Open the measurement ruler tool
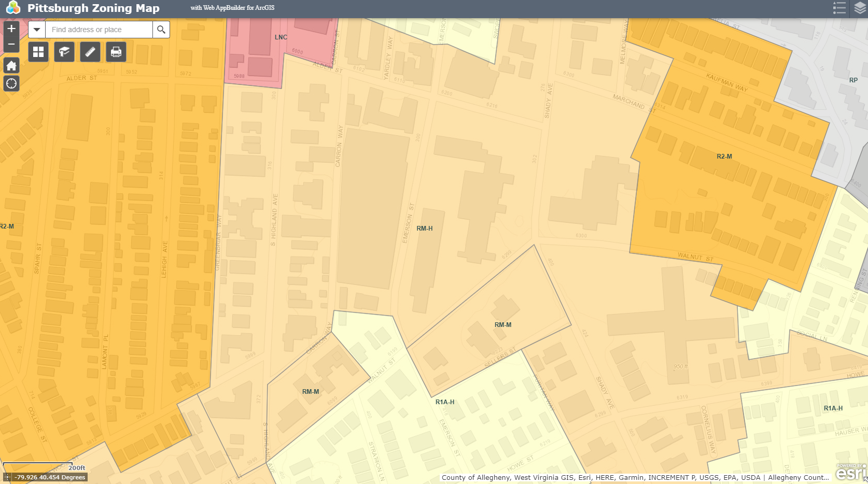The image size is (868, 484). (x=90, y=52)
